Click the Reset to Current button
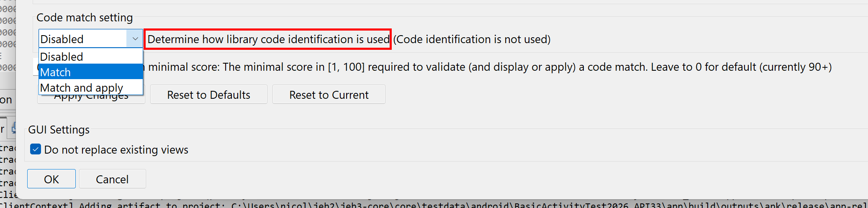This screenshot has height=208, width=868. point(329,95)
